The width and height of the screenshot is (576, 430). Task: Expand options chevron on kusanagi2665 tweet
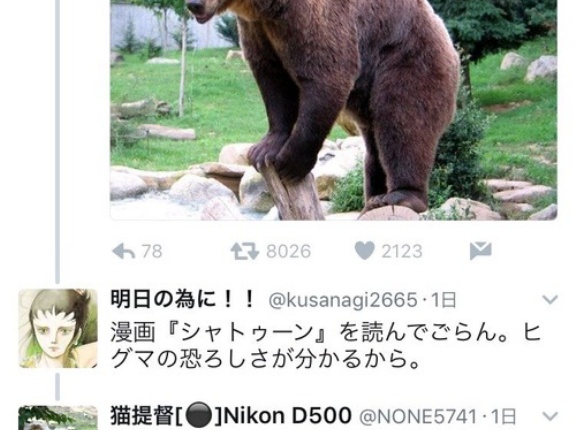[550, 300]
